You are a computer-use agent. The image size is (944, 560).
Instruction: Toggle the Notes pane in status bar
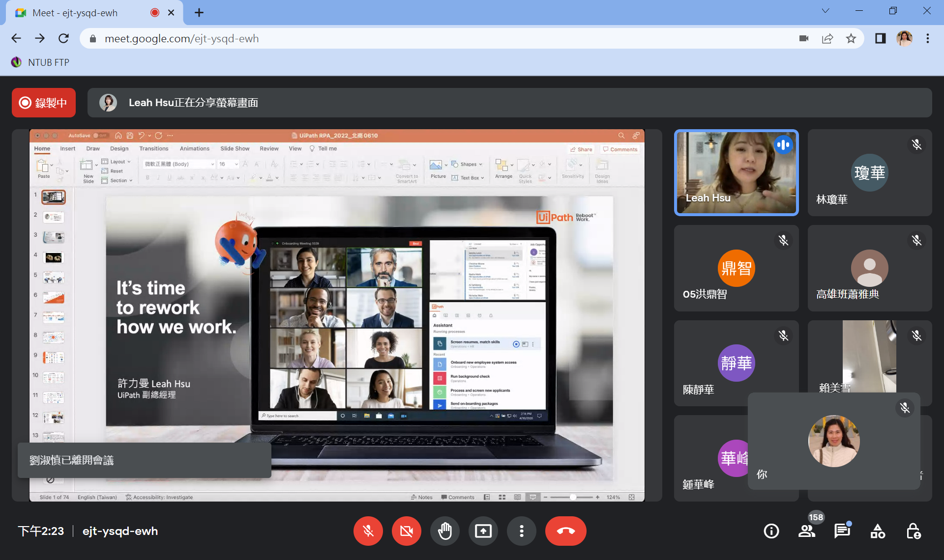pos(422,497)
